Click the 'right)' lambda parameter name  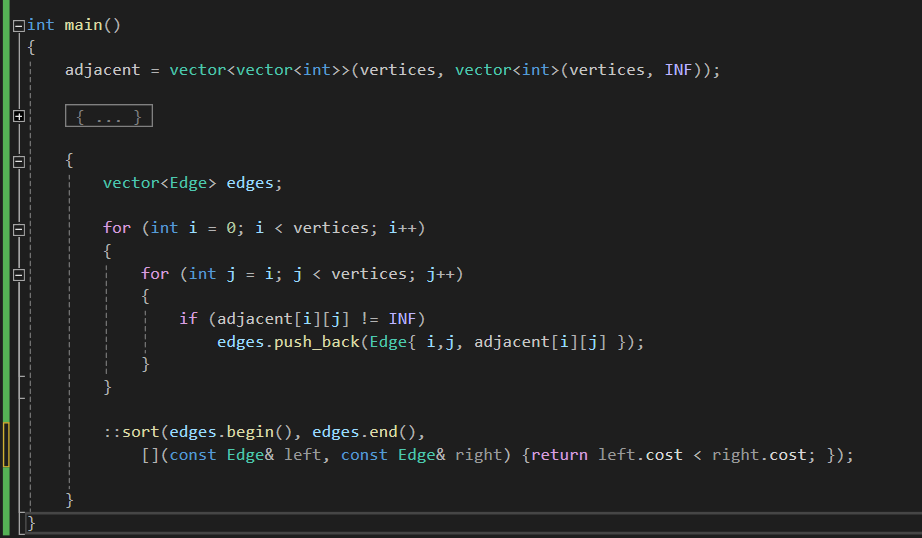point(483,455)
